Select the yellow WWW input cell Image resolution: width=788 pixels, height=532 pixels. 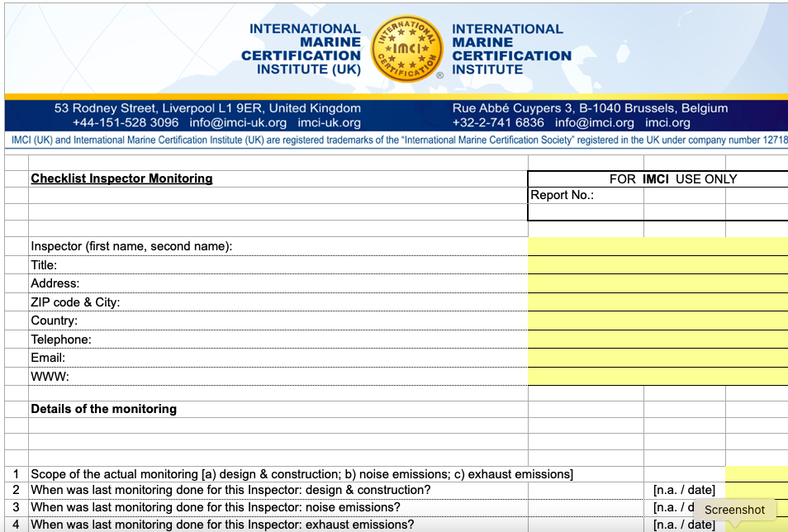click(x=657, y=377)
